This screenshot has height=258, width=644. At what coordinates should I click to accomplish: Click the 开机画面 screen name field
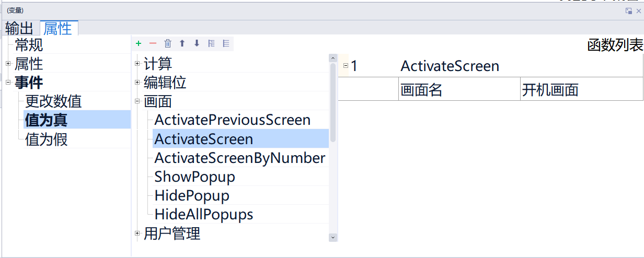[581, 90]
